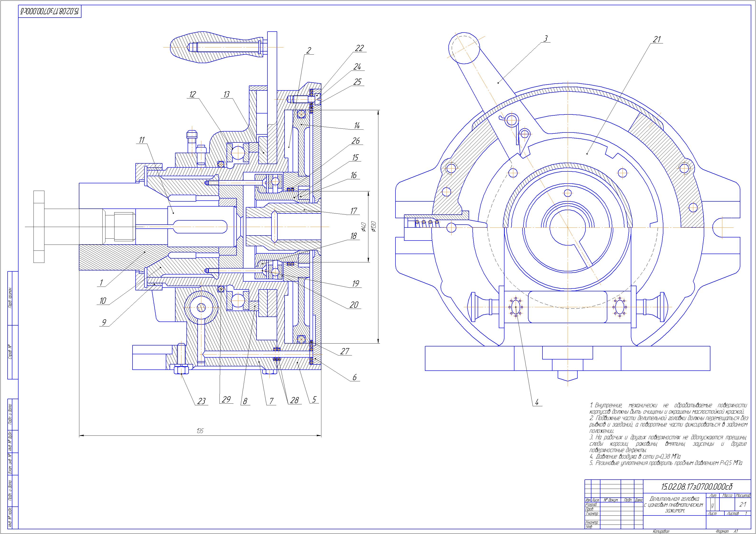Click the Формат А1 label
The width and height of the screenshot is (756, 534).
727,531
